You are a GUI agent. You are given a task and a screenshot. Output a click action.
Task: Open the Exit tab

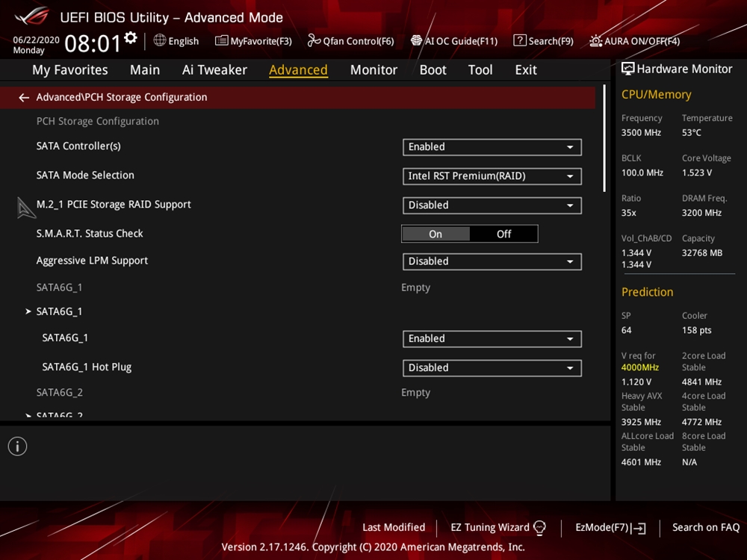tap(526, 70)
